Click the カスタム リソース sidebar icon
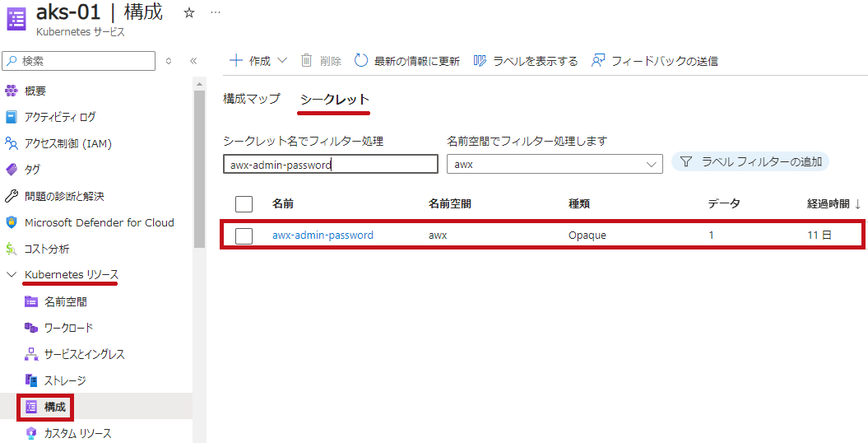Viewport: 868px width, 443px height. coord(31,433)
